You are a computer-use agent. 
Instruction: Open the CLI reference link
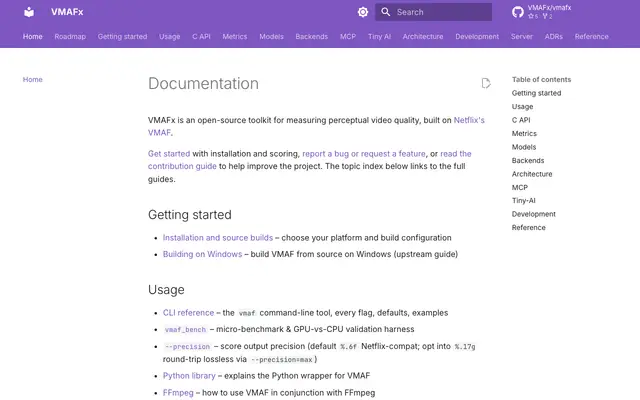tap(188, 313)
